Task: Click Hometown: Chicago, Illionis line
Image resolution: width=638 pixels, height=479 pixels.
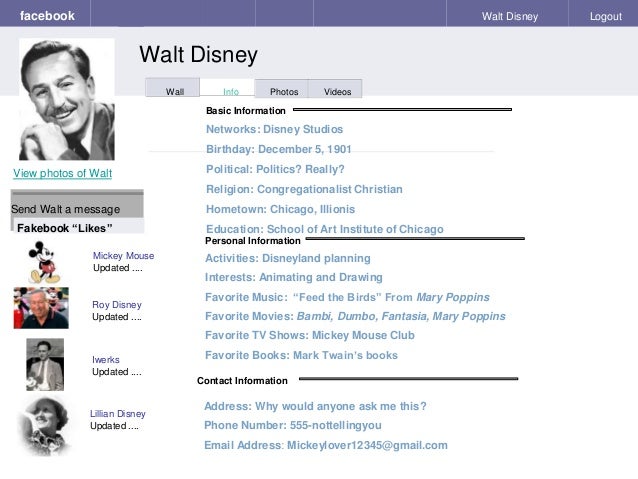Action: tap(281, 209)
